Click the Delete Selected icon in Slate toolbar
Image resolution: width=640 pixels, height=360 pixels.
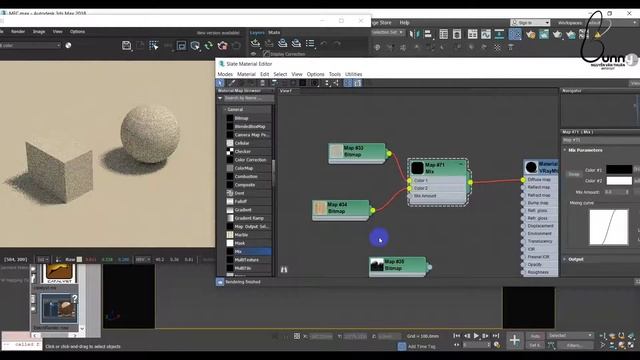(262, 83)
